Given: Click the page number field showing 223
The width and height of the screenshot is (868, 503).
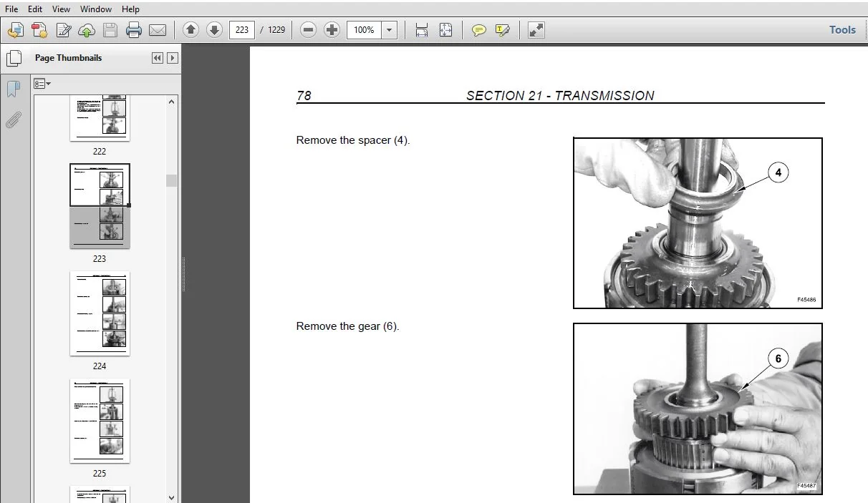Looking at the screenshot, I should click(242, 30).
